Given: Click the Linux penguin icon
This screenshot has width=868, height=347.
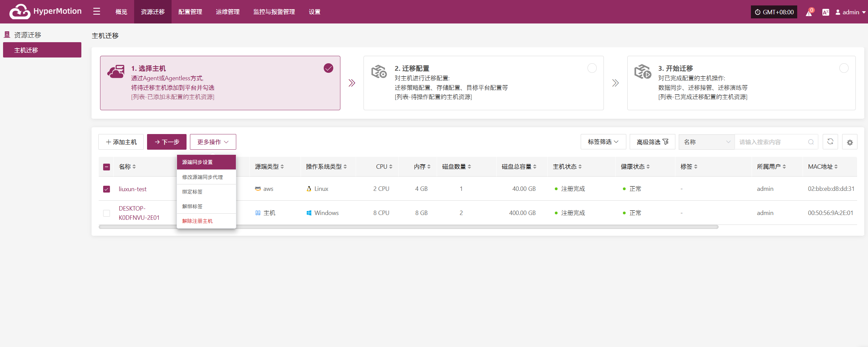Looking at the screenshot, I should tap(309, 188).
